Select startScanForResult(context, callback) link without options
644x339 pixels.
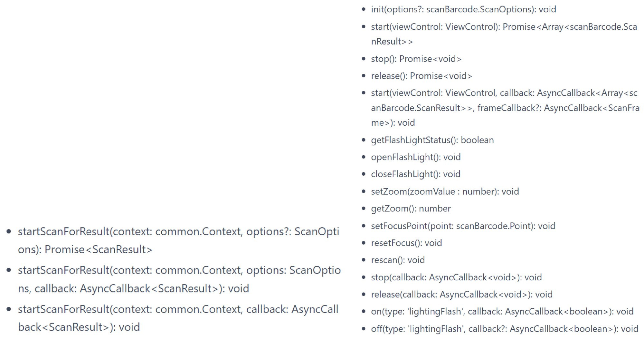pyautogui.click(x=178, y=309)
